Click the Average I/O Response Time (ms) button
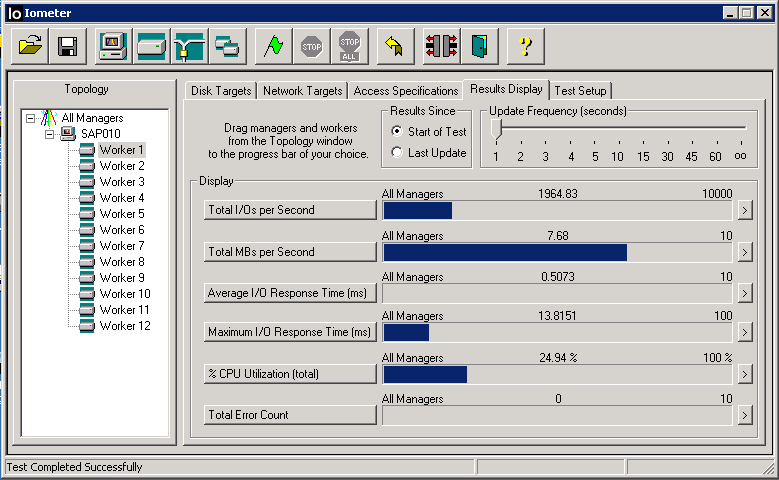This screenshot has width=779, height=480. pyautogui.click(x=290, y=293)
